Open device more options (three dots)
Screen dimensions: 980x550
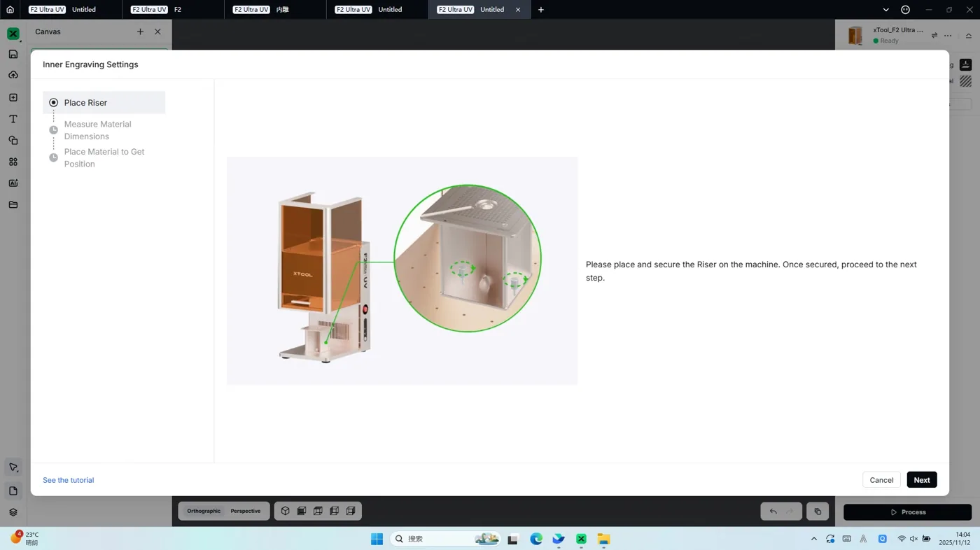tap(948, 36)
